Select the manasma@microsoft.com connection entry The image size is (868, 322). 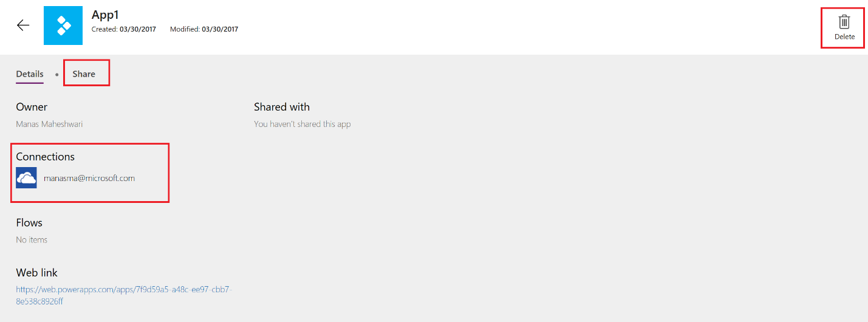coord(89,178)
